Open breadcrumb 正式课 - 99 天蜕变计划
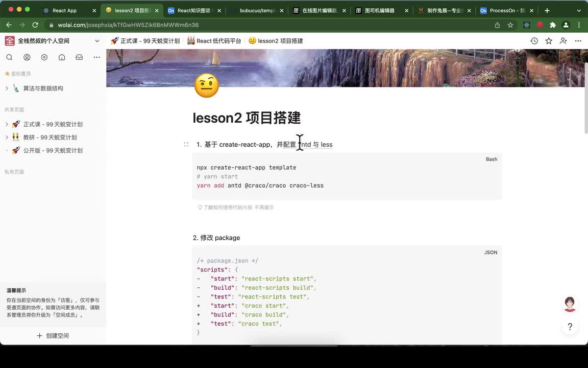Viewport: 588px width, 368px height. click(145, 40)
